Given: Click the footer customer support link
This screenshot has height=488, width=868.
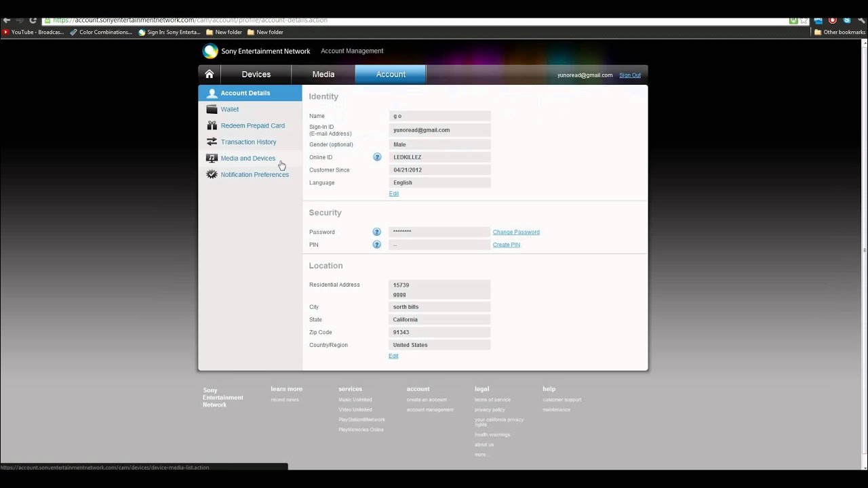Looking at the screenshot, I should coord(562,400).
